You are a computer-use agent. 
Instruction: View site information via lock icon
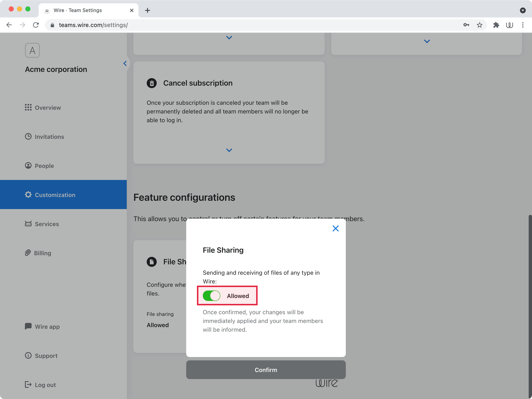52,25
